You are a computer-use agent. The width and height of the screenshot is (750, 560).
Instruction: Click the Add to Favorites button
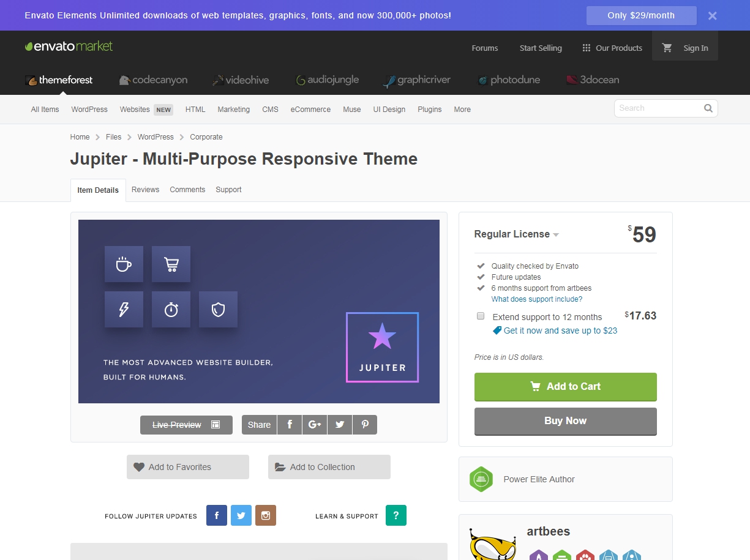[188, 467]
